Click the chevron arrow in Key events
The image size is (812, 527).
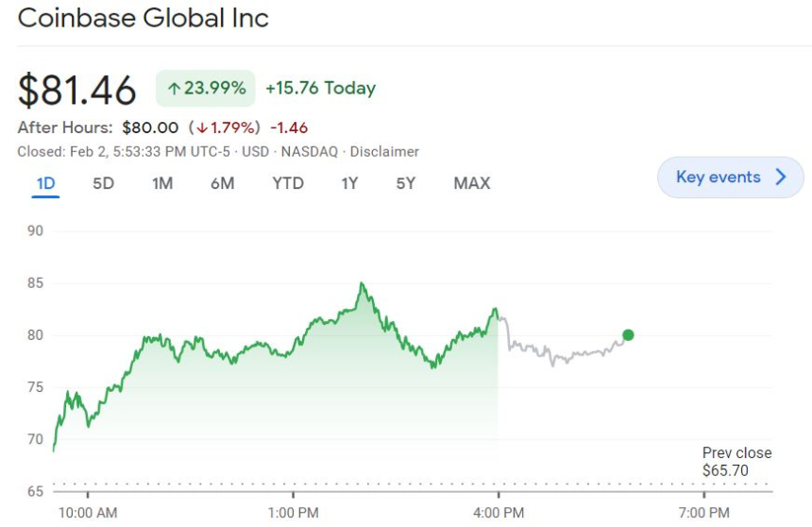pos(781,178)
